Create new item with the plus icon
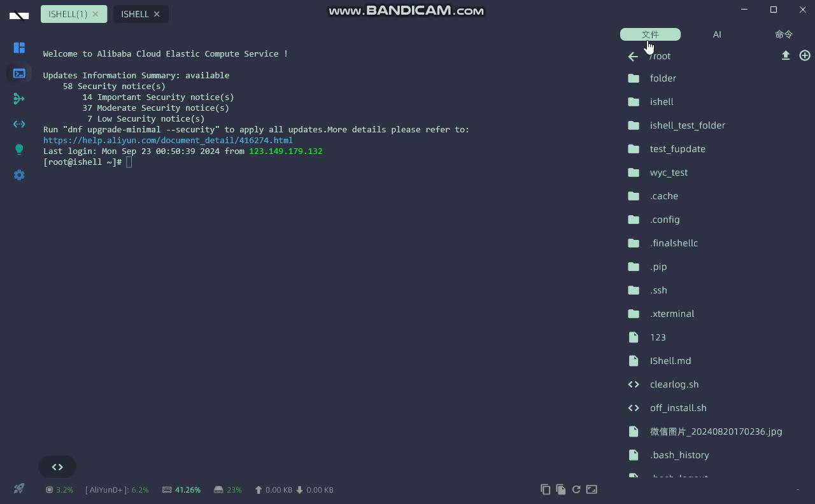 pyautogui.click(x=804, y=55)
